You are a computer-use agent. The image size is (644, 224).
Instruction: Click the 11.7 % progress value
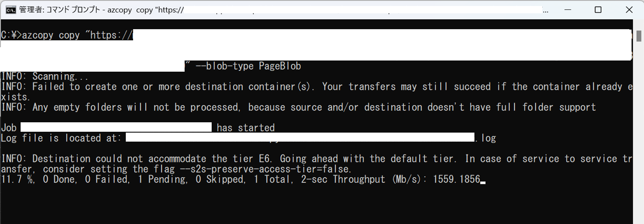pyautogui.click(x=18, y=179)
